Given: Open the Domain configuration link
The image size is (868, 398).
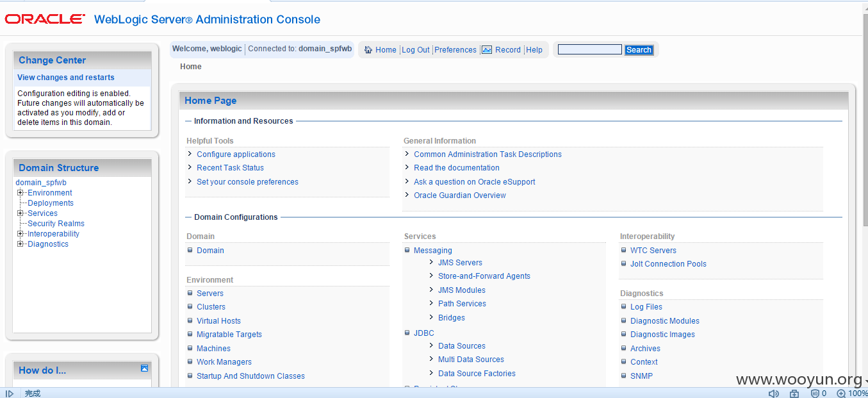Looking at the screenshot, I should click(x=210, y=251).
